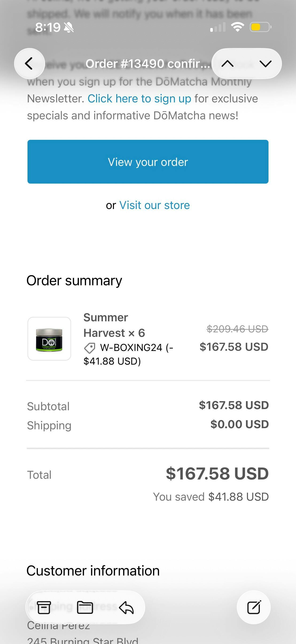Tap the silent mode bell icon

point(69,28)
